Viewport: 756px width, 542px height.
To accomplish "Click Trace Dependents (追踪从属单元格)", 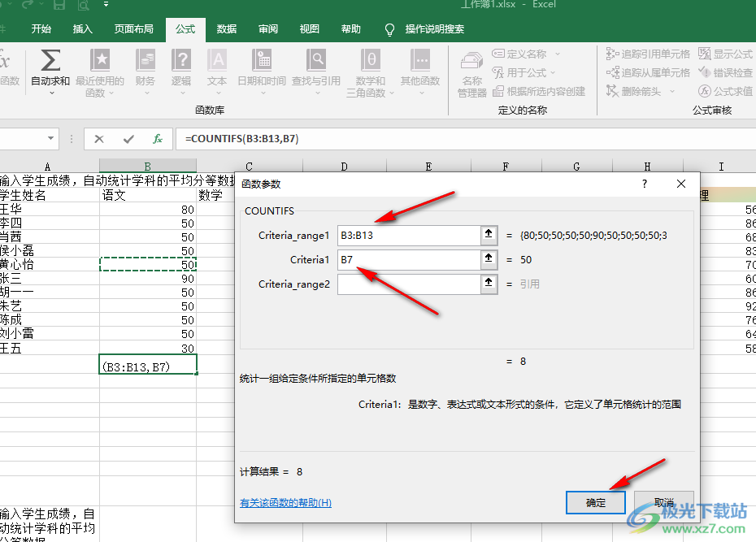I will 648,72.
